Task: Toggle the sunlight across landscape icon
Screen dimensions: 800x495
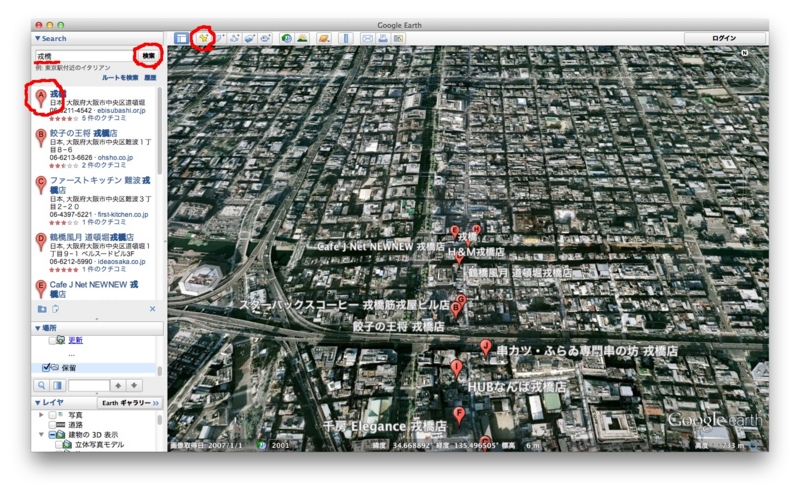Action: [303, 38]
